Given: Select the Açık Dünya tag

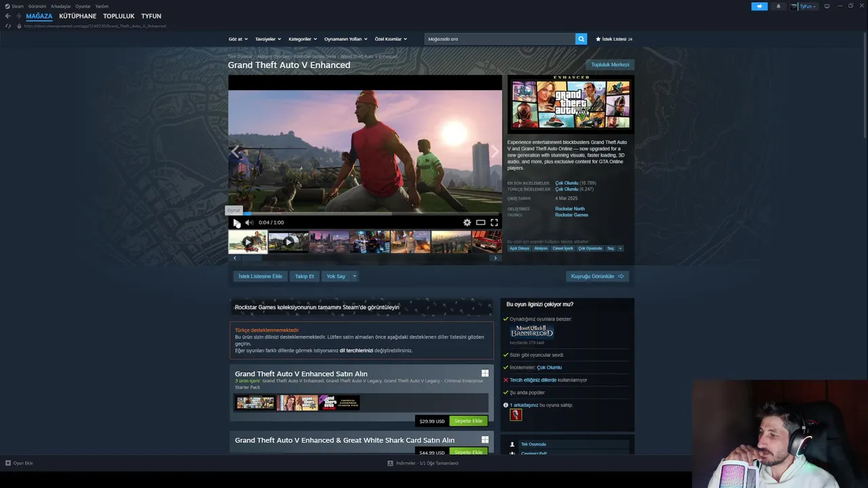Looking at the screenshot, I should (x=519, y=248).
